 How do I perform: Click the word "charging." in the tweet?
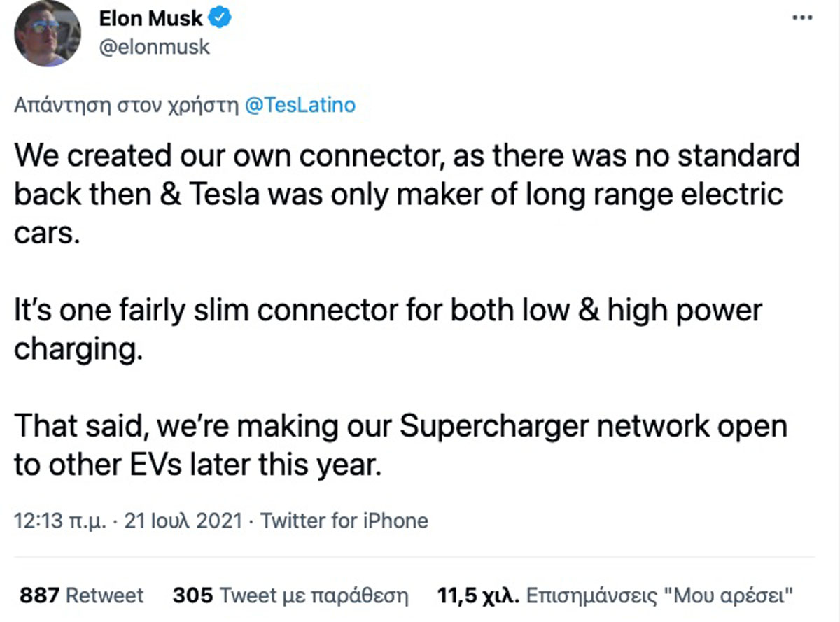78,349
